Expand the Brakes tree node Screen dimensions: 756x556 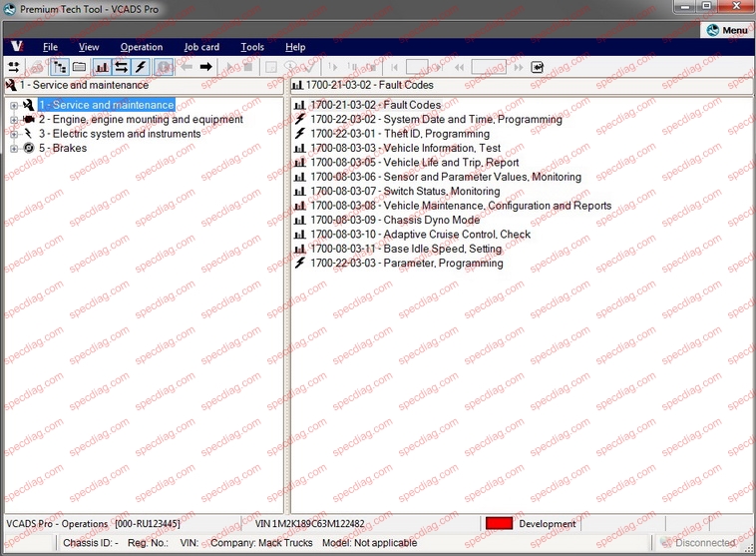tap(14, 149)
